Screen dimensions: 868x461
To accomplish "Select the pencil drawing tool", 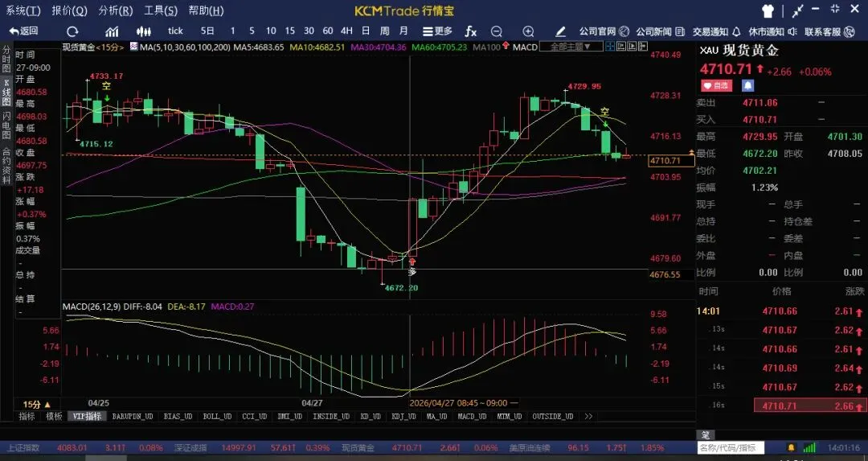I will tap(560, 31).
